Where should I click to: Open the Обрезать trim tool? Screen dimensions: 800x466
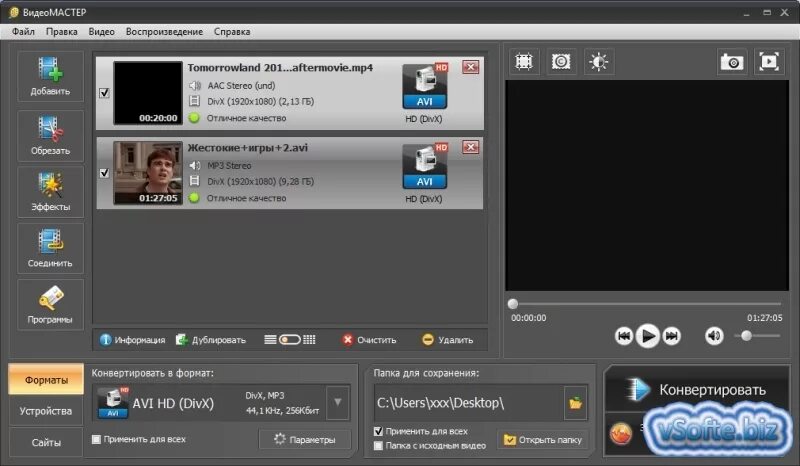[50, 135]
